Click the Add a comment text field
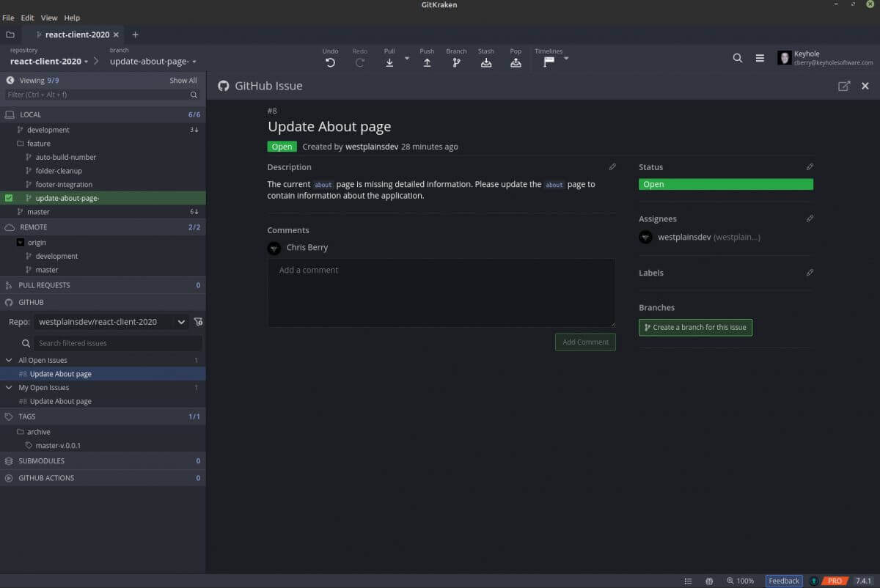Screen dimensions: 880x588 (441, 293)
